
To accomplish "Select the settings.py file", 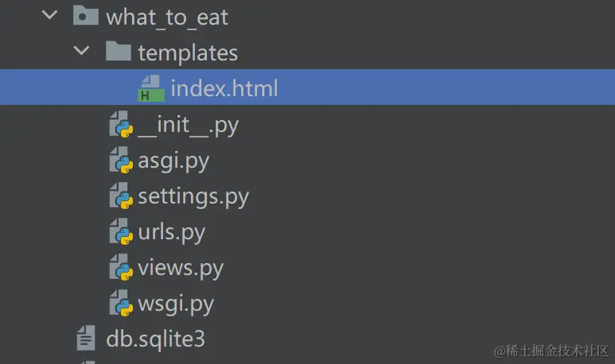I will (x=193, y=196).
